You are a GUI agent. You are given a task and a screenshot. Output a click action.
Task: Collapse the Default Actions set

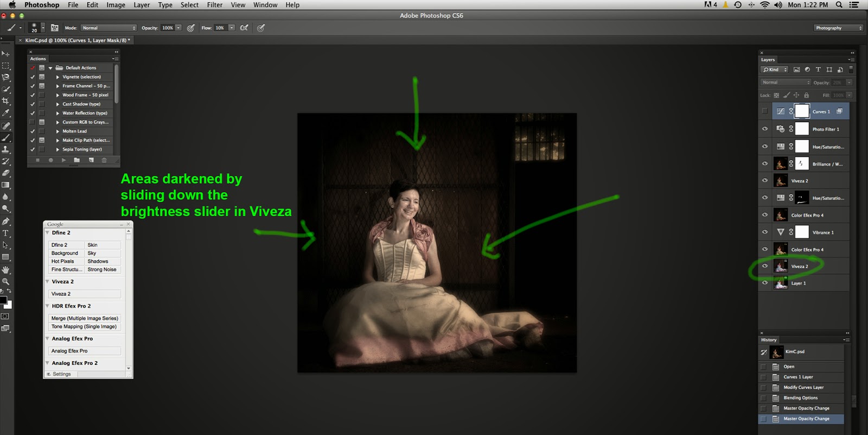(x=50, y=68)
